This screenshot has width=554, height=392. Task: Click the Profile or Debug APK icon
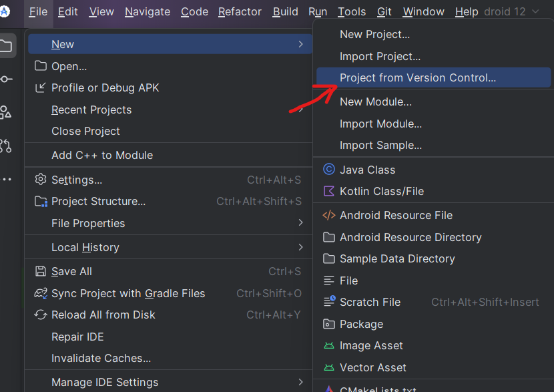point(41,87)
